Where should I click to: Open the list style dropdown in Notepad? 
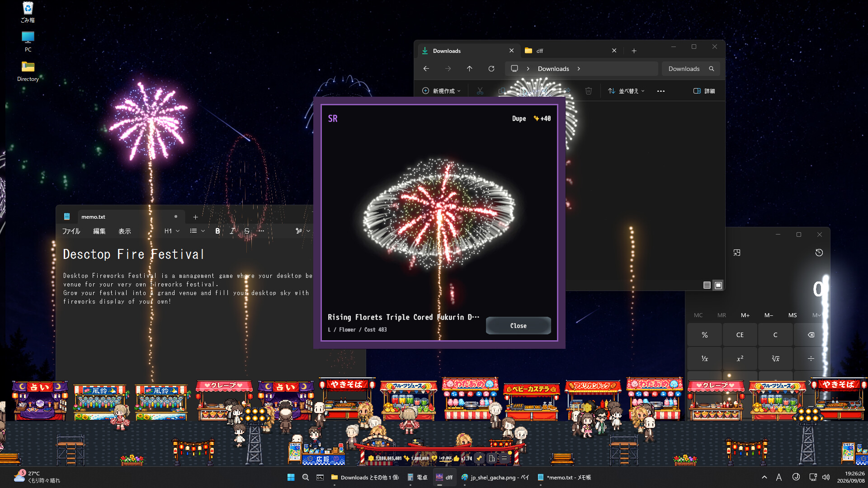(197, 231)
